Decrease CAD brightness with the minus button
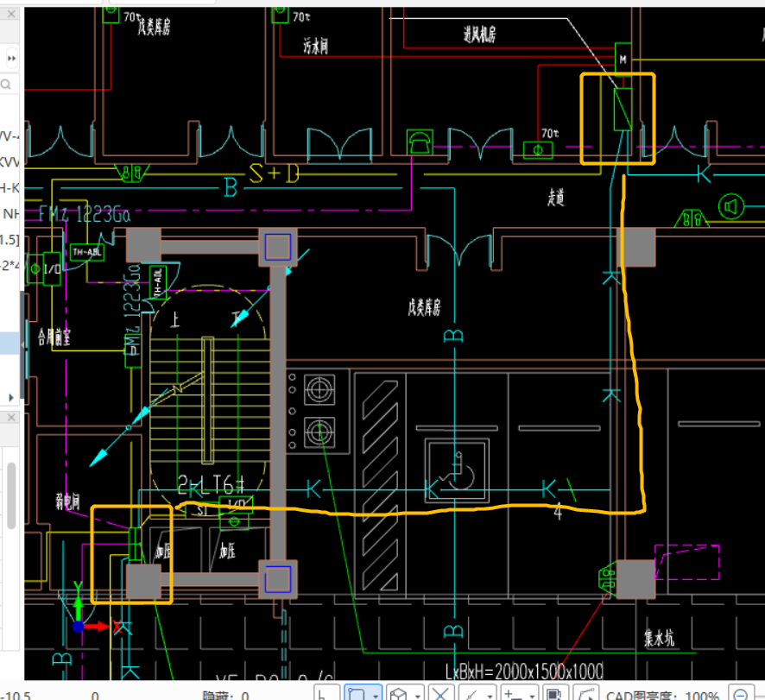The height and width of the screenshot is (700, 765). [740, 694]
